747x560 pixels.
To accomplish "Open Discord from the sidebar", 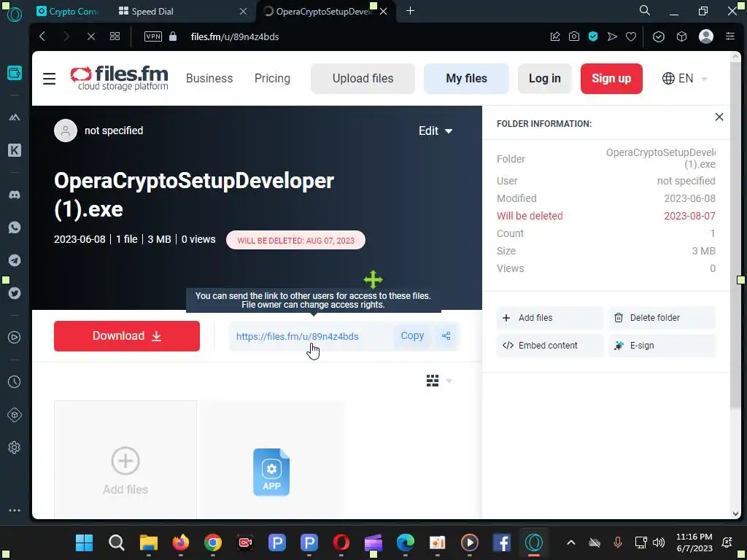I will 15,195.
